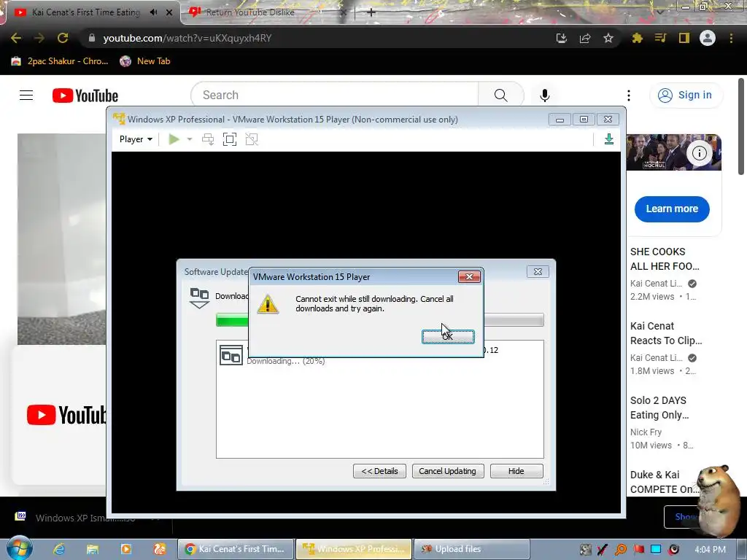Open Windows Explorer folder on taskbar
Image resolution: width=747 pixels, height=560 pixels.
[92, 549]
